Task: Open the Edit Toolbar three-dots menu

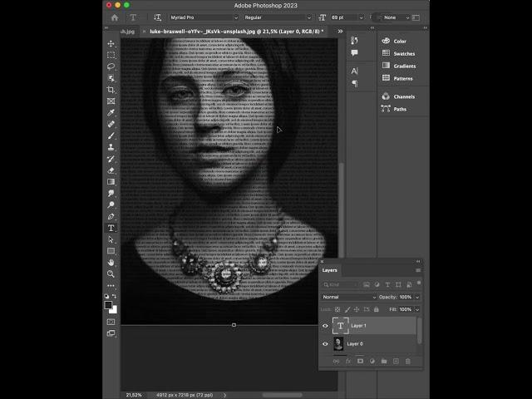Action: pos(111,286)
